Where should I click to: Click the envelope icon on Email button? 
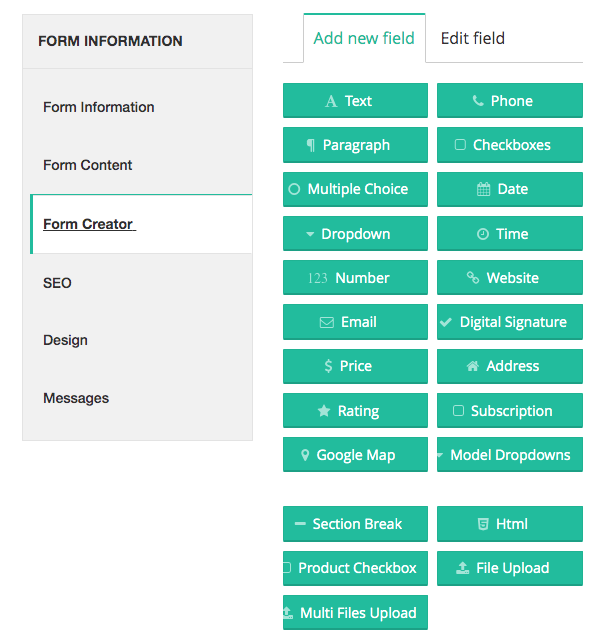[x=326, y=322]
